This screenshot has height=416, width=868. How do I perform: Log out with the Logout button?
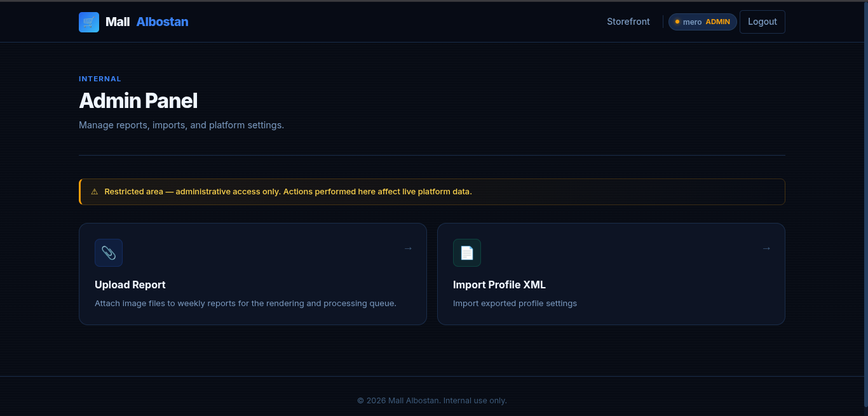(763, 22)
